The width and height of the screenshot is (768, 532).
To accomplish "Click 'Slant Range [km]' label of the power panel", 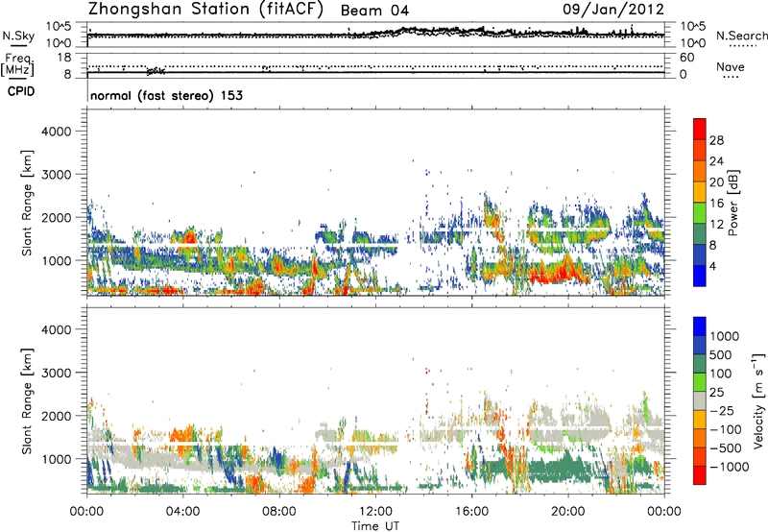I will tap(27, 203).
